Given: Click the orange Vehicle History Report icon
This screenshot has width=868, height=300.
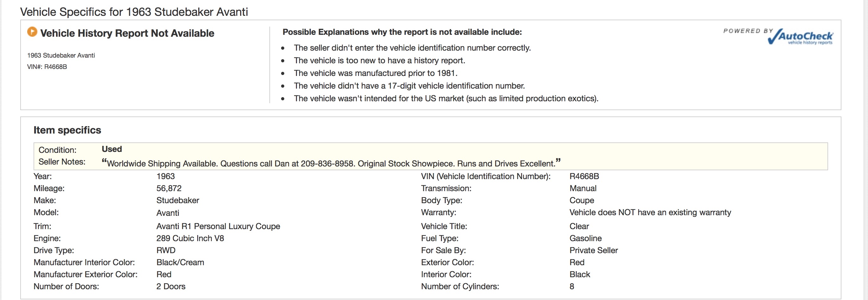Looking at the screenshot, I should tap(32, 32).
